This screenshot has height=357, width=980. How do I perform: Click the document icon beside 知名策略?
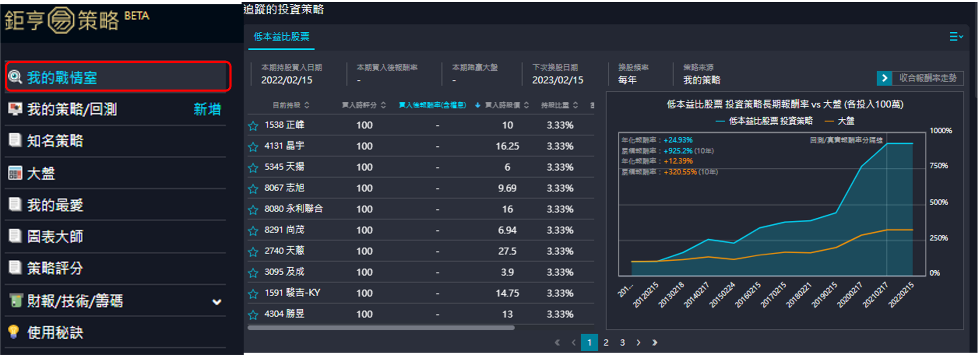[15, 140]
